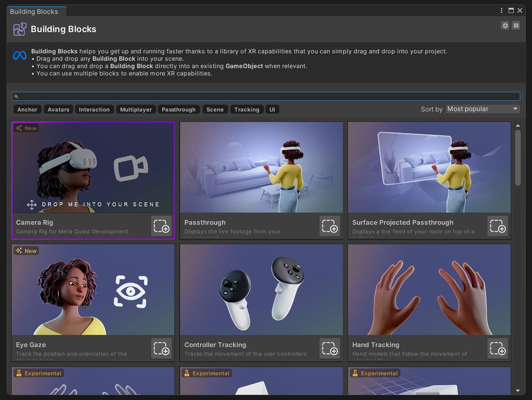
Task: Open the Most popular sort dropdown
Action: point(482,109)
